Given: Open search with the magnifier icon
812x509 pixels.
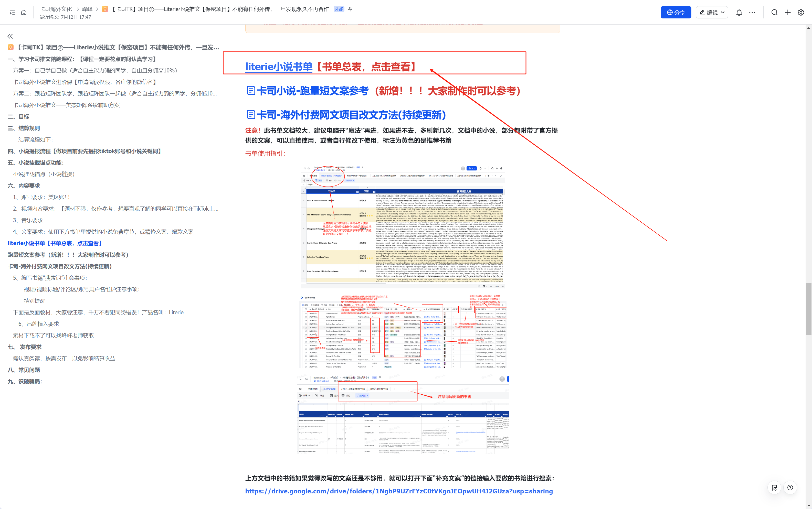Looking at the screenshot, I should (774, 13).
